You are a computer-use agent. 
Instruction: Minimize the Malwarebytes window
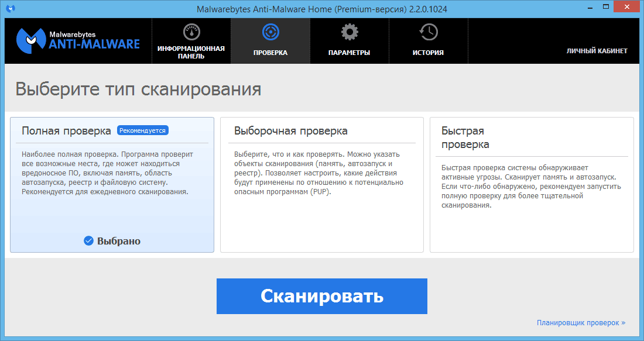pos(590,8)
